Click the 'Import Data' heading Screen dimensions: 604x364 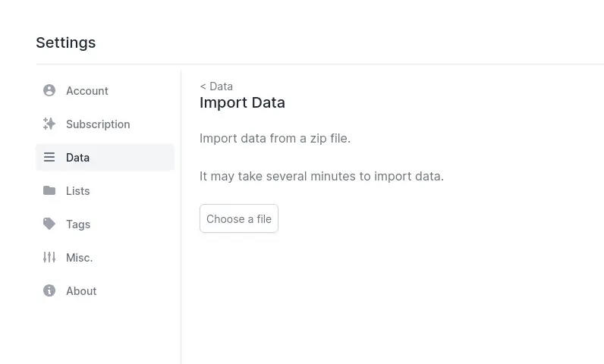(x=242, y=102)
